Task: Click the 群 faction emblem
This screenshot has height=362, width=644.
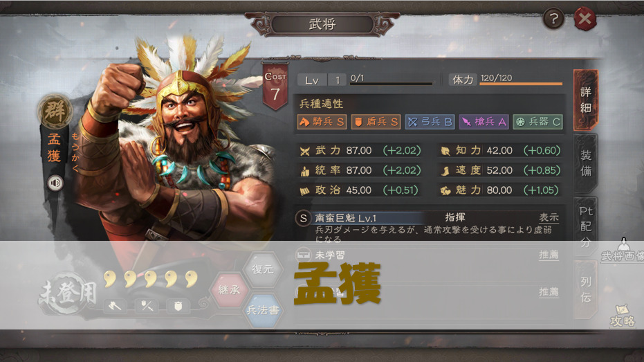Action: pyautogui.click(x=55, y=111)
